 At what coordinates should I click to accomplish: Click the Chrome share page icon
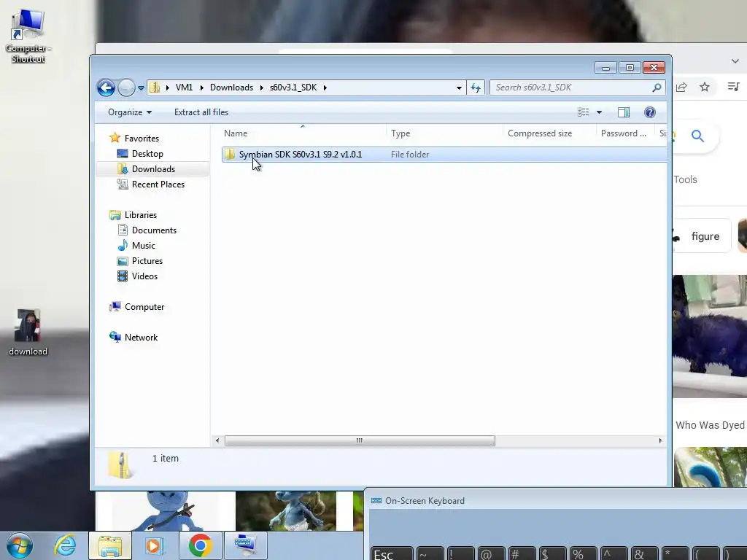click(681, 87)
